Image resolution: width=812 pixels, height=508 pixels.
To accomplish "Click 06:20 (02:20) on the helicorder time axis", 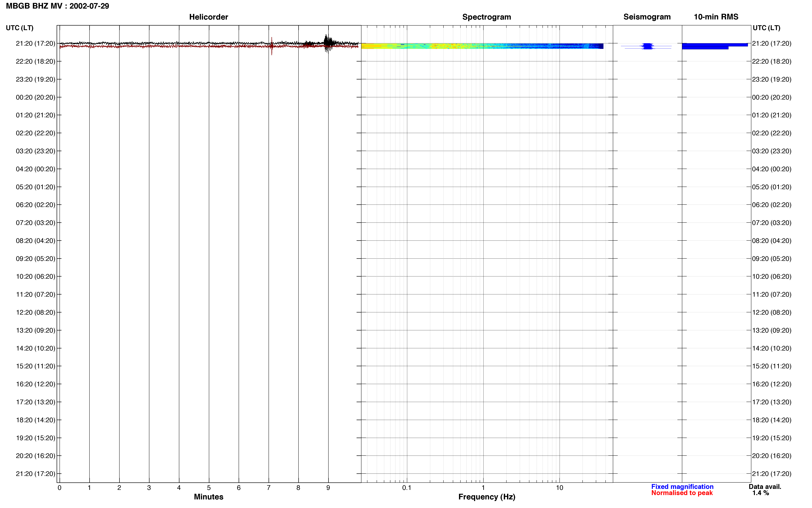I will (x=36, y=205).
